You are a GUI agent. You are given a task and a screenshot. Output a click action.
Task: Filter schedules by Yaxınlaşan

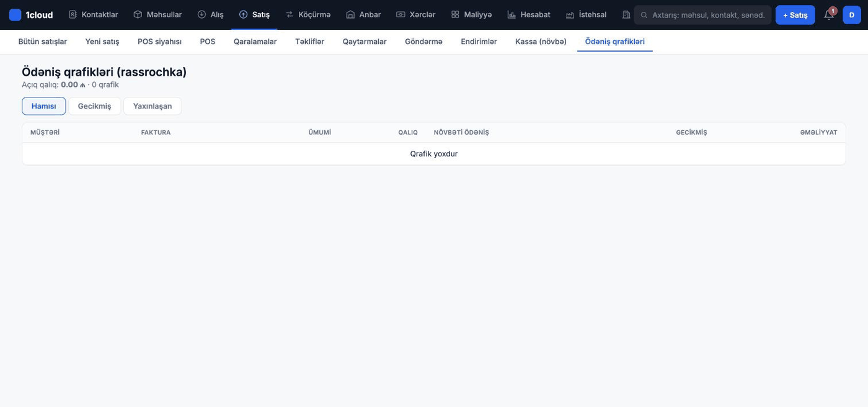(x=153, y=106)
